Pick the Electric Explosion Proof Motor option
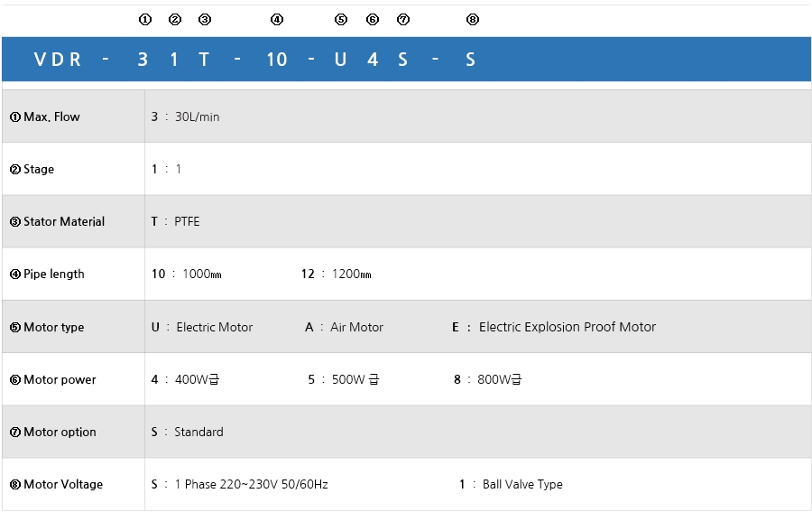Image resolution: width=812 pixels, height=512 pixels. tap(554, 327)
